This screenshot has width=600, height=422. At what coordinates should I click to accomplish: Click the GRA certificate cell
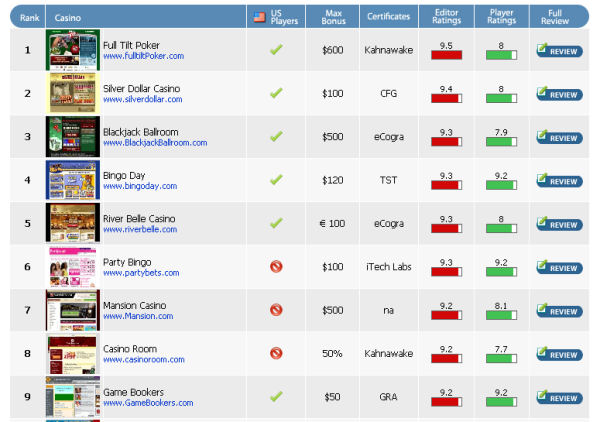[x=388, y=397]
